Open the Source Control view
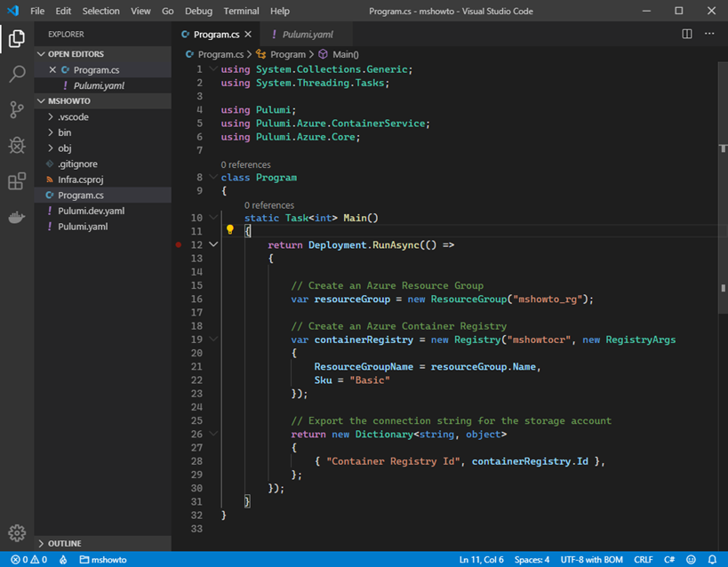The image size is (728, 567). (x=16, y=109)
